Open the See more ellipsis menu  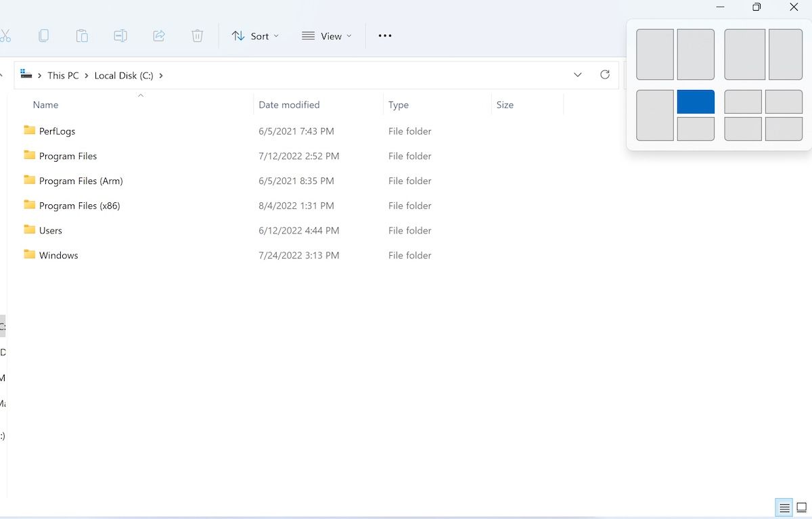(x=384, y=36)
